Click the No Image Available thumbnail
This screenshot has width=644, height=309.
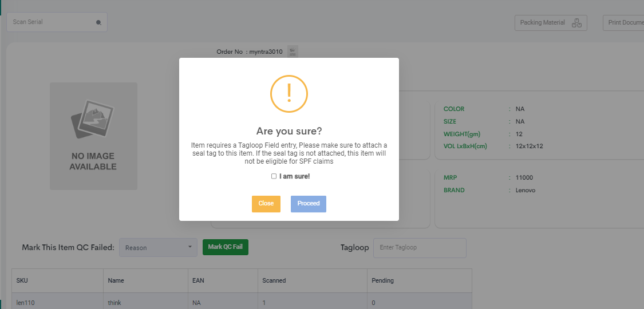pyautogui.click(x=94, y=136)
